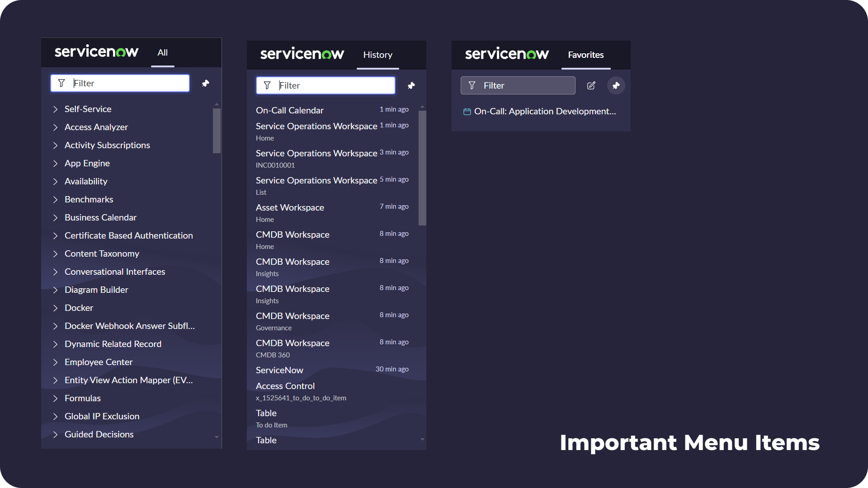The image size is (868, 488).
Task: Expand the App Engine chevron
Action: tap(55, 163)
